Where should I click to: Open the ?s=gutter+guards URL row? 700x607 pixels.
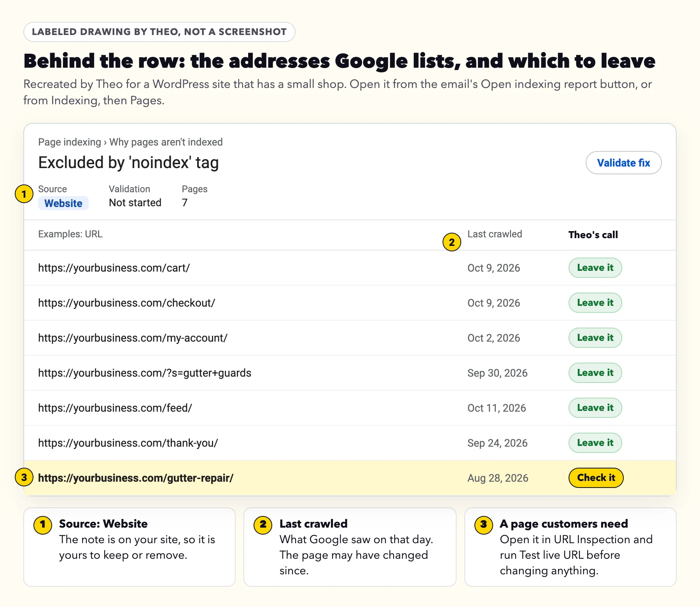(x=350, y=373)
